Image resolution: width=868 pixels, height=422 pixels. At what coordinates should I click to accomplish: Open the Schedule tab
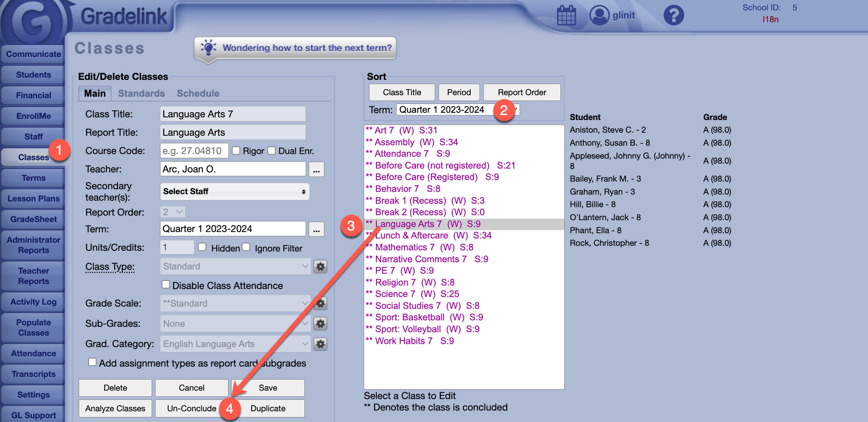(x=198, y=93)
